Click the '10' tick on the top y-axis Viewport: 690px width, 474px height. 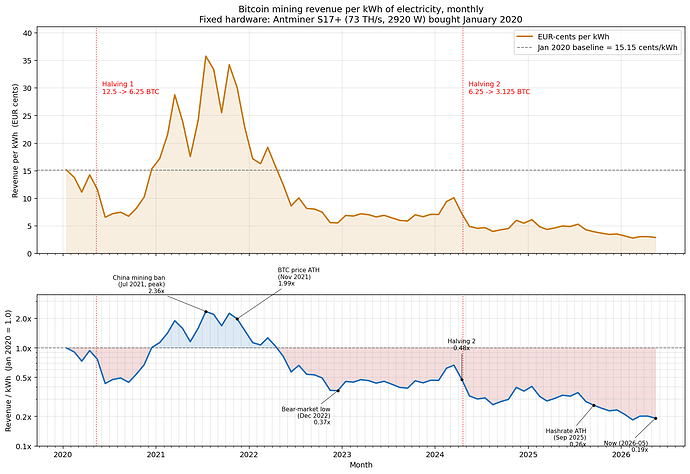[x=28, y=198]
